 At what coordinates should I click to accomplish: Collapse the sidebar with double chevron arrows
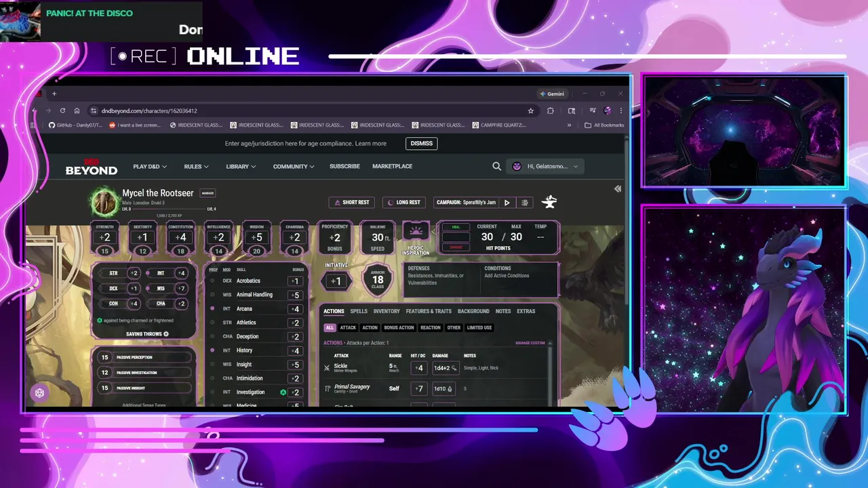click(617, 188)
